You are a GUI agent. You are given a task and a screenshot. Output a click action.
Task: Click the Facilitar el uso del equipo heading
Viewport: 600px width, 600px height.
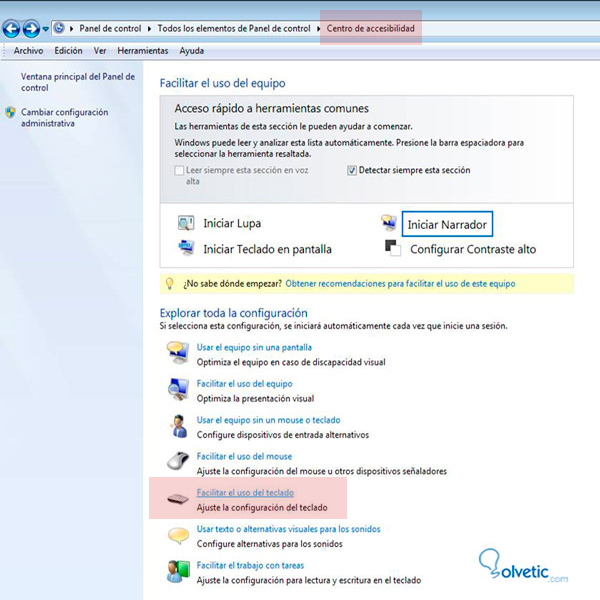coord(222,83)
